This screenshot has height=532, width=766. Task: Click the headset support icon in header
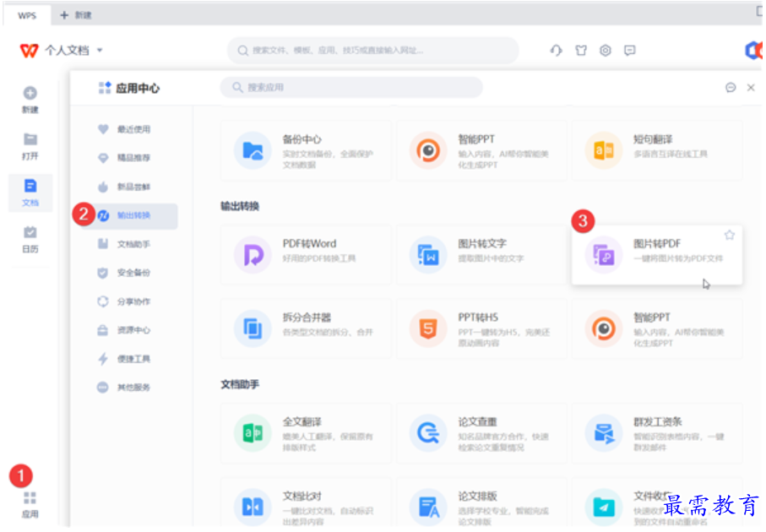click(x=556, y=51)
